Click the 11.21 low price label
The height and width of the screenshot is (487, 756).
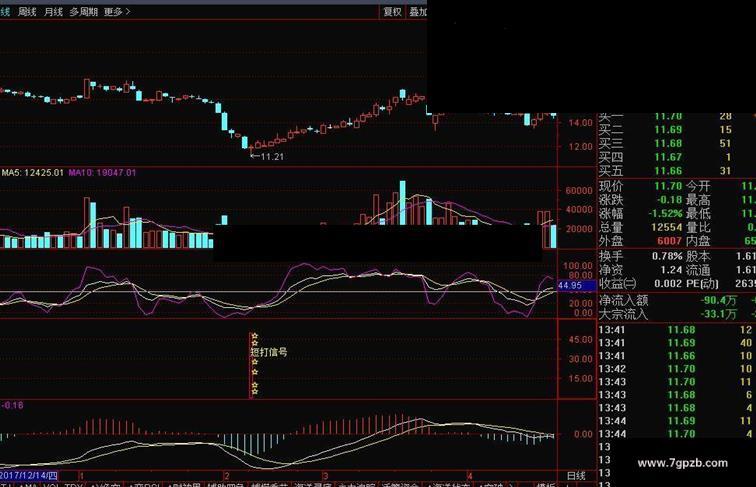272,156
